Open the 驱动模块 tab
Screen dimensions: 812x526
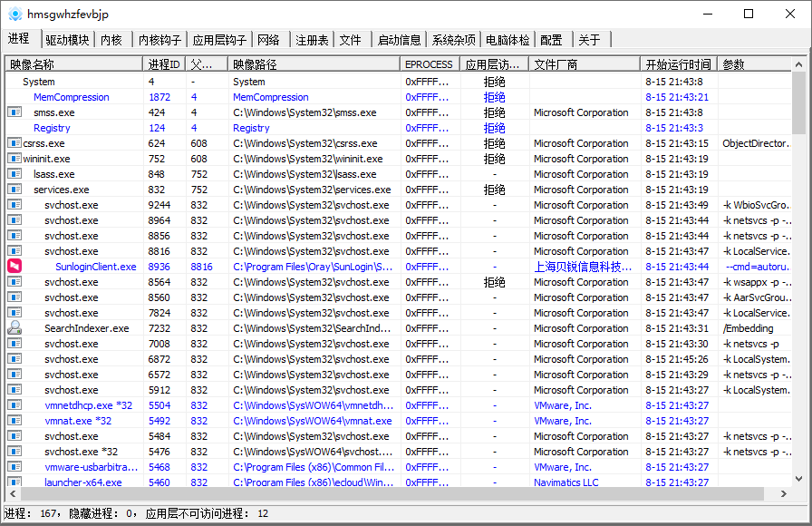(67, 40)
